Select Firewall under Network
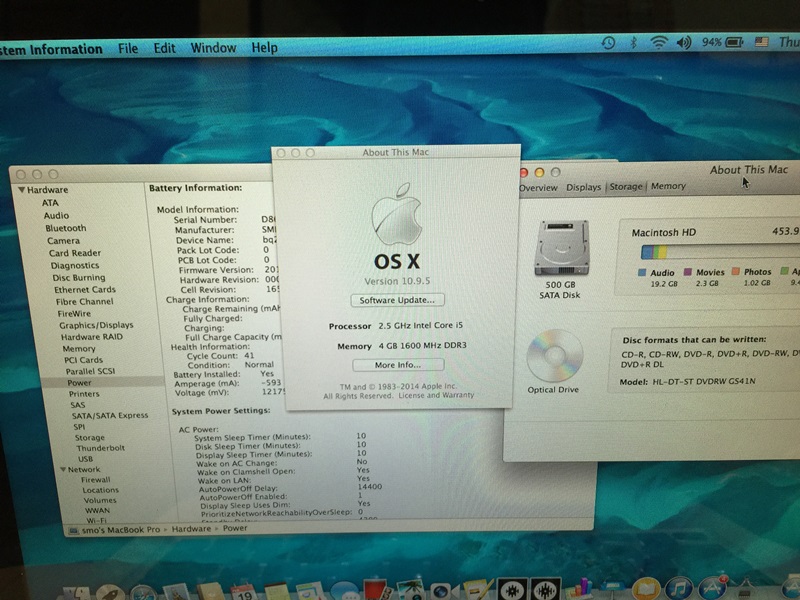 pyautogui.click(x=95, y=480)
